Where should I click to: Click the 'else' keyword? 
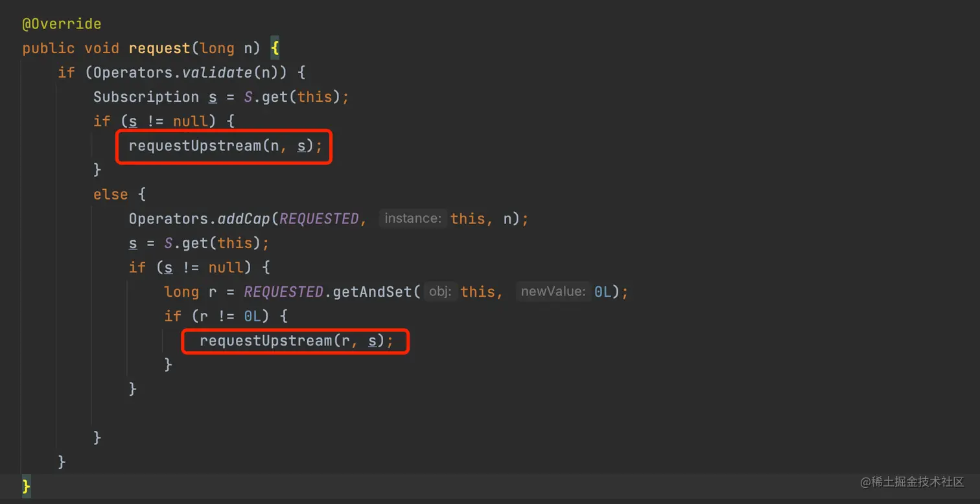(110, 194)
